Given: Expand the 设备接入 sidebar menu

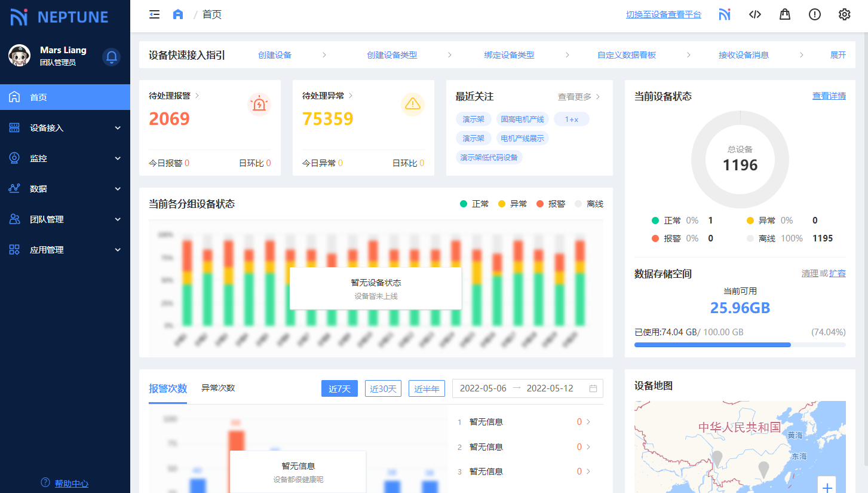Looking at the screenshot, I should 65,128.
